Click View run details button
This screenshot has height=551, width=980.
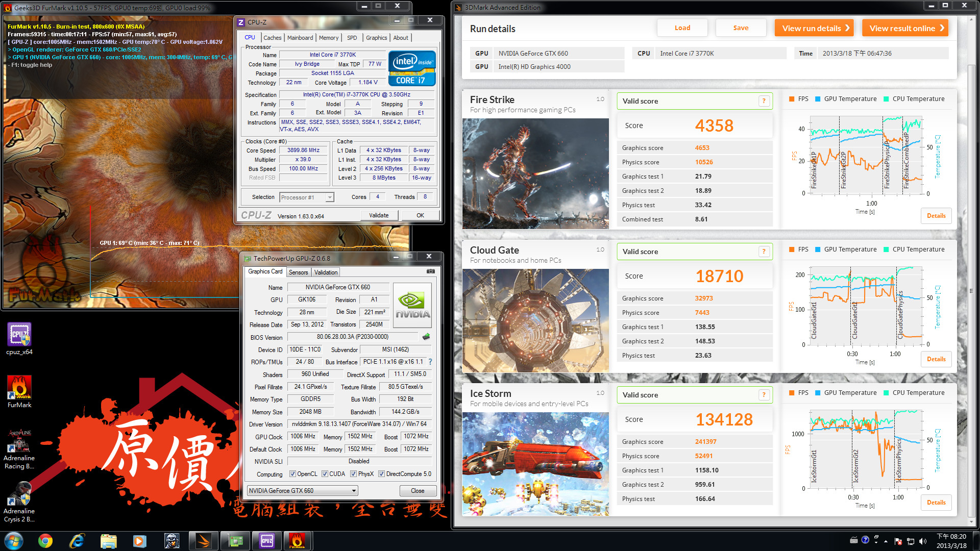pyautogui.click(x=815, y=28)
